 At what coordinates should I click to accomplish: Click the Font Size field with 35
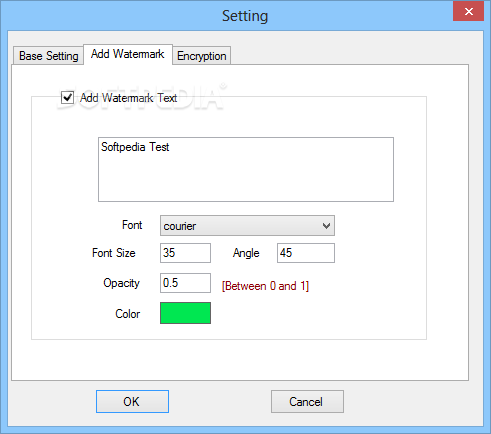coord(185,253)
